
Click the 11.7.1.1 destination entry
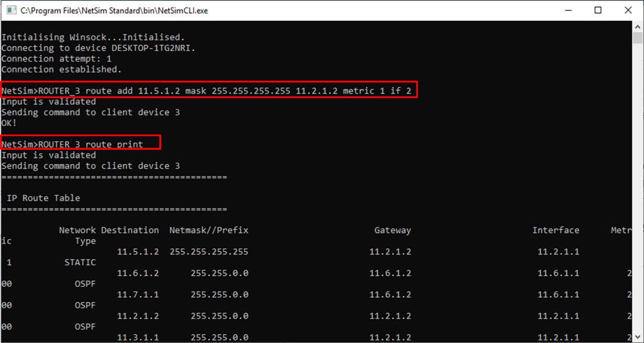click(x=138, y=295)
